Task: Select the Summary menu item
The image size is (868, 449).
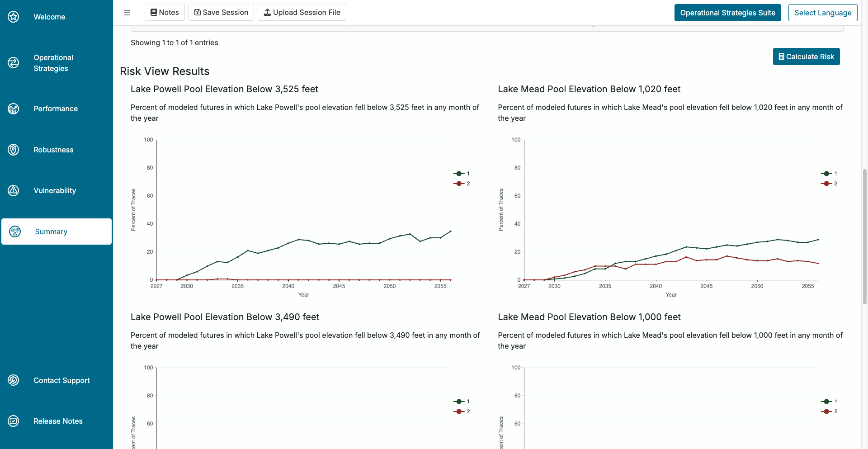Action: tap(57, 232)
